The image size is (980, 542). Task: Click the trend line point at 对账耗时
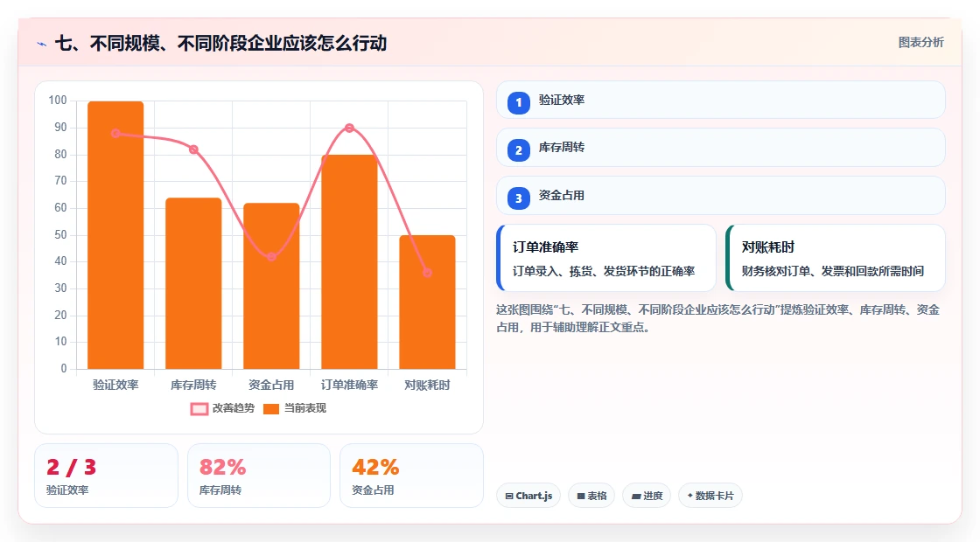(x=428, y=273)
